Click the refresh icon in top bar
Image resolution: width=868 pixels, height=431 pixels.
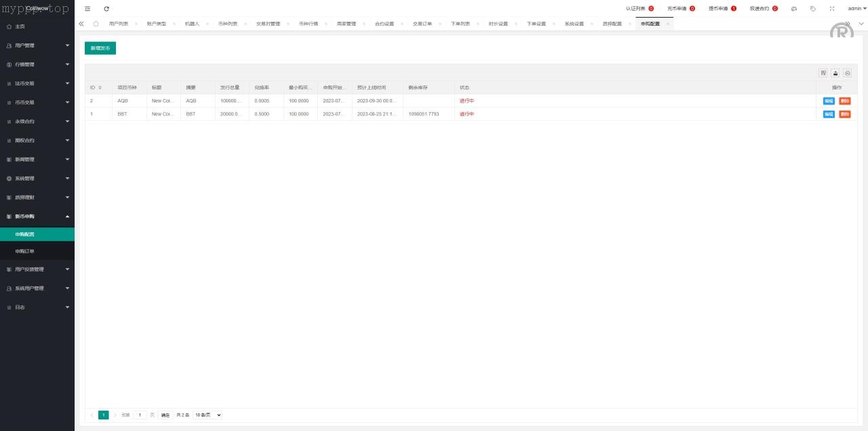(x=106, y=8)
